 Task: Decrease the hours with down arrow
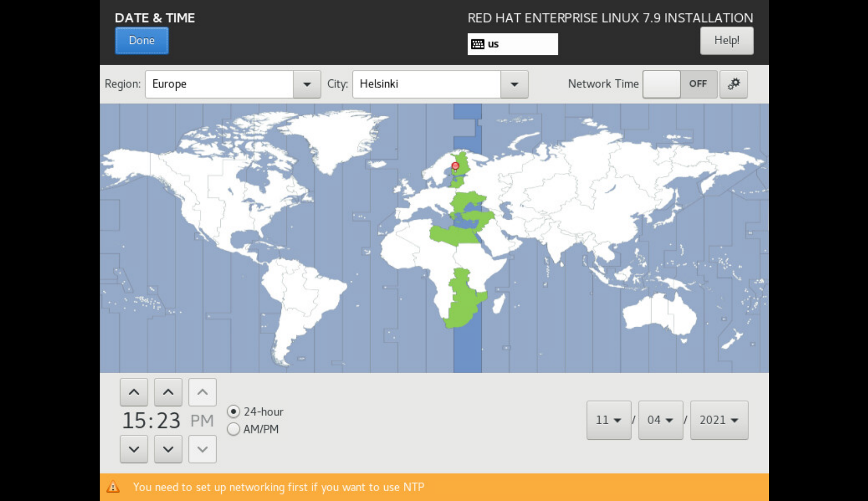[134, 449]
